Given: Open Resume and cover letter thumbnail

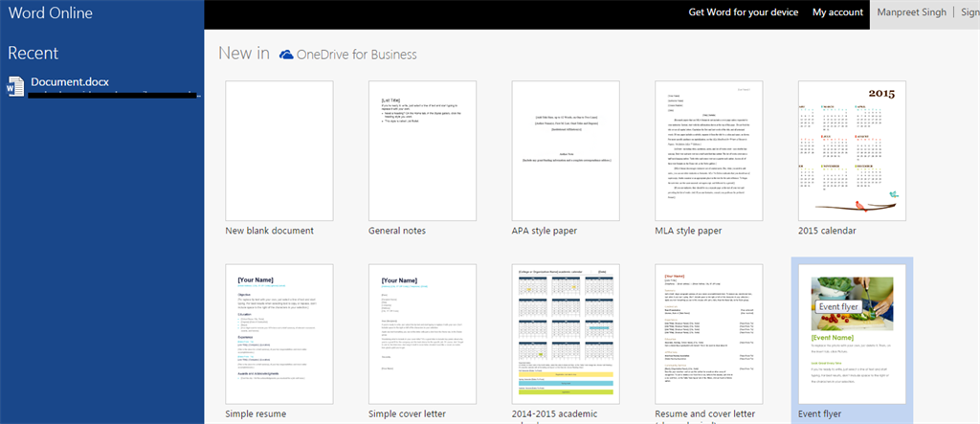Looking at the screenshot, I should pos(709,334).
